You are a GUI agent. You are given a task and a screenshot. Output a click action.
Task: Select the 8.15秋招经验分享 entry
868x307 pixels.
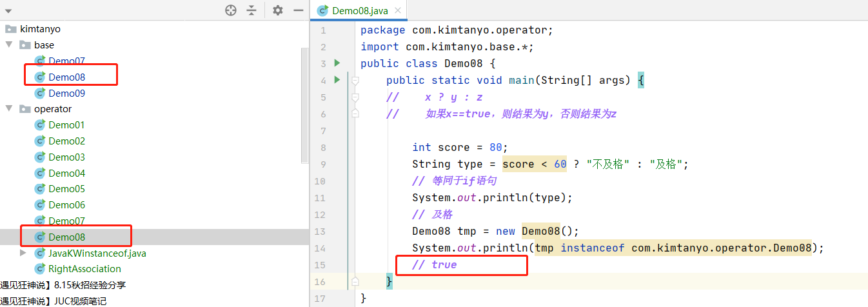pyautogui.click(x=63, y=284)
